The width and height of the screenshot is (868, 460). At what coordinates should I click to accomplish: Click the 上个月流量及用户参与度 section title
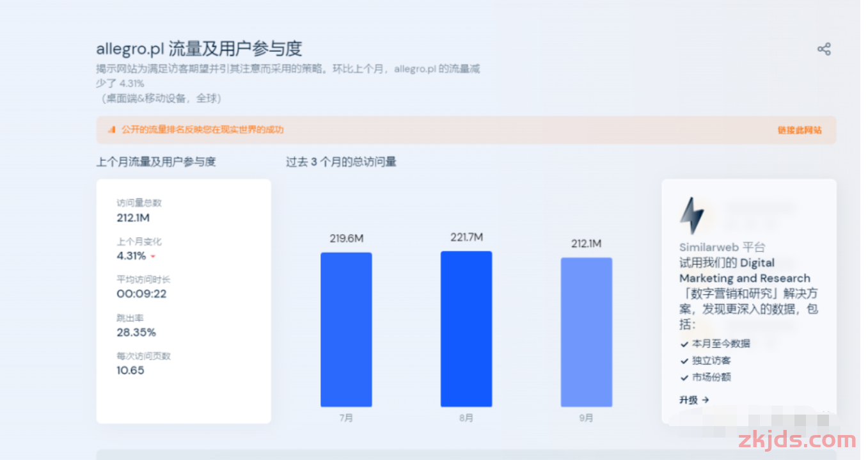point(156,162)
